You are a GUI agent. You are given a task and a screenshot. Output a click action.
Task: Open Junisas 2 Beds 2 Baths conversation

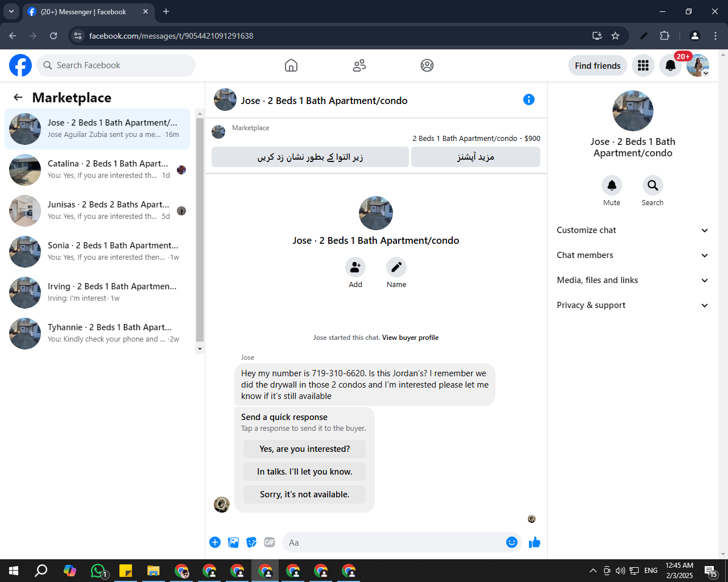pyautogui.click(x=98, y=211)
